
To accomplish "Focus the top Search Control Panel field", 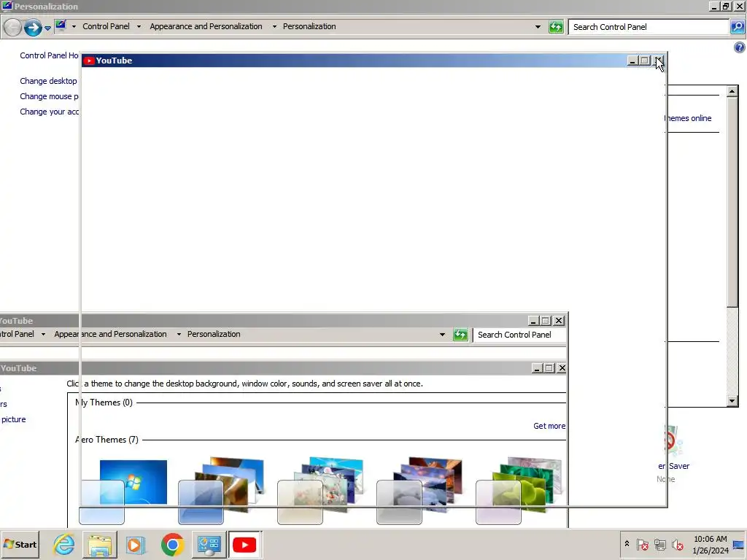I will click(649, 27).
